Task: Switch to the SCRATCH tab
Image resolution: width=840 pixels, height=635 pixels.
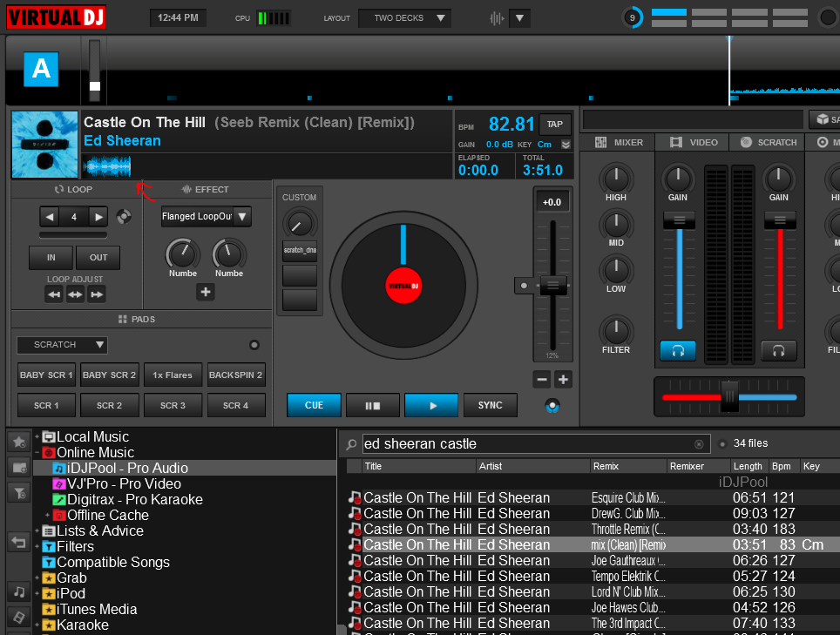Action: (x=769, y=143)
